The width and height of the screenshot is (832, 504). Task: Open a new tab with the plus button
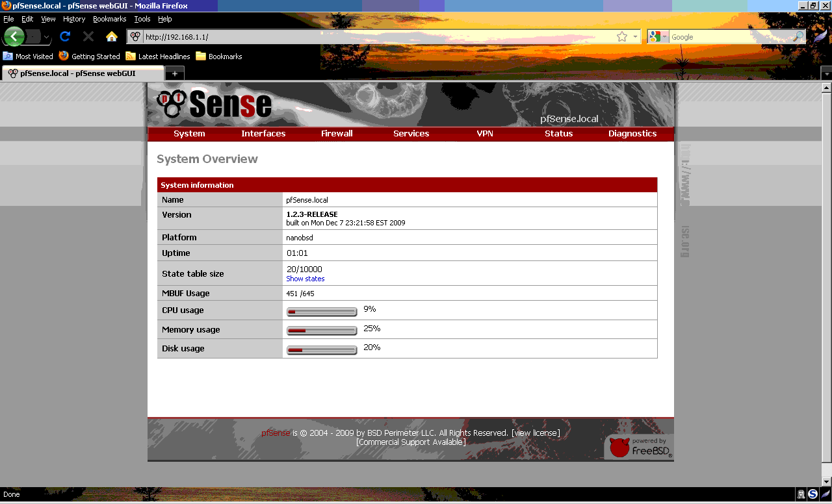coord(175,73)
